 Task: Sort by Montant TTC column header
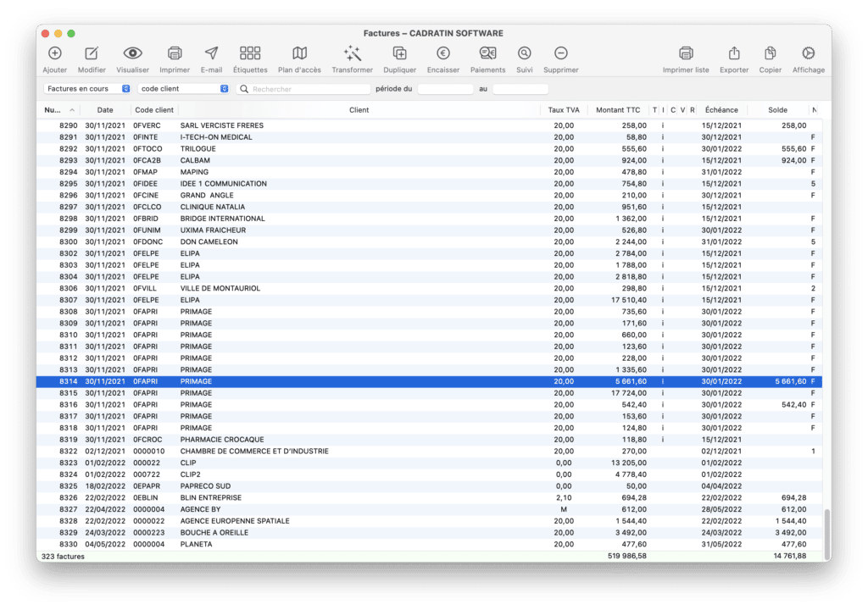tap(618, 110)
